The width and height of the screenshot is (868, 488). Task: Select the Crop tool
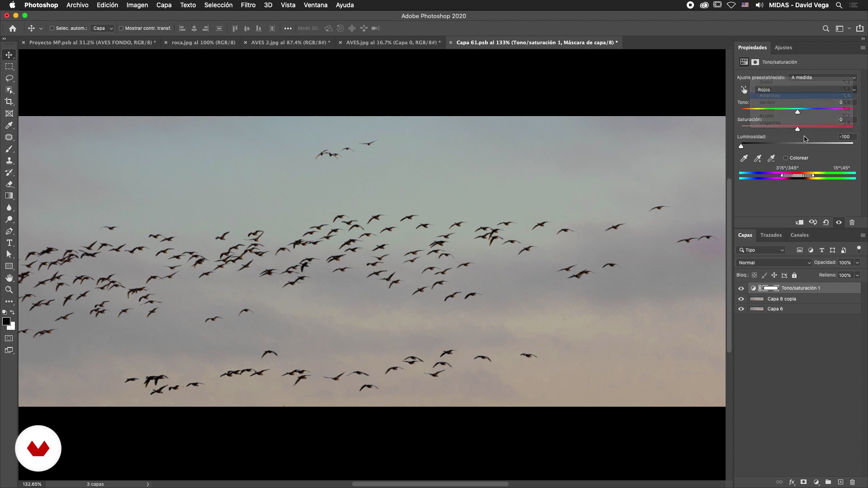pyautogui.click(x=9, y=102)
